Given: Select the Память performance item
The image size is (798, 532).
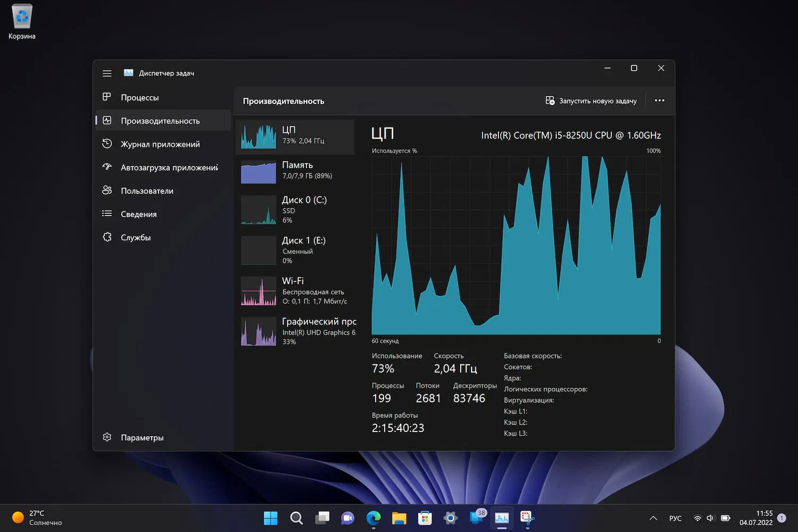Looking at the screenshot, I should click(295, 172).
